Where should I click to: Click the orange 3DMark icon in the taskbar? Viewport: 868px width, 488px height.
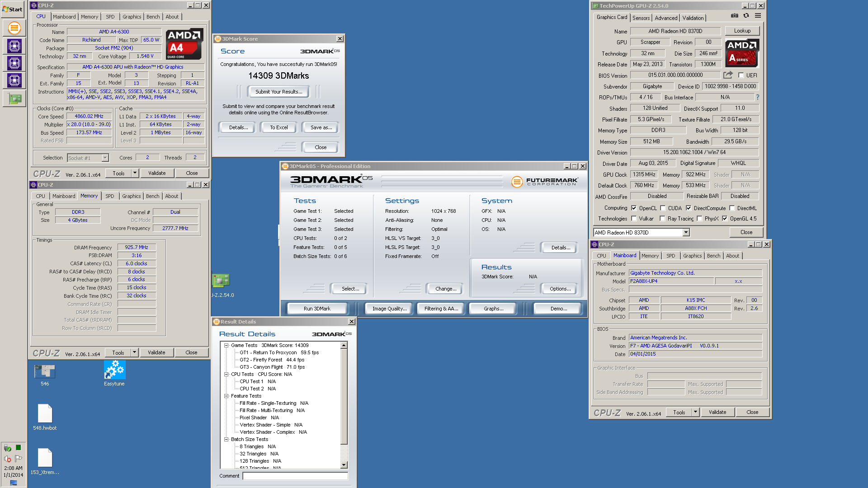pos(14,28)
